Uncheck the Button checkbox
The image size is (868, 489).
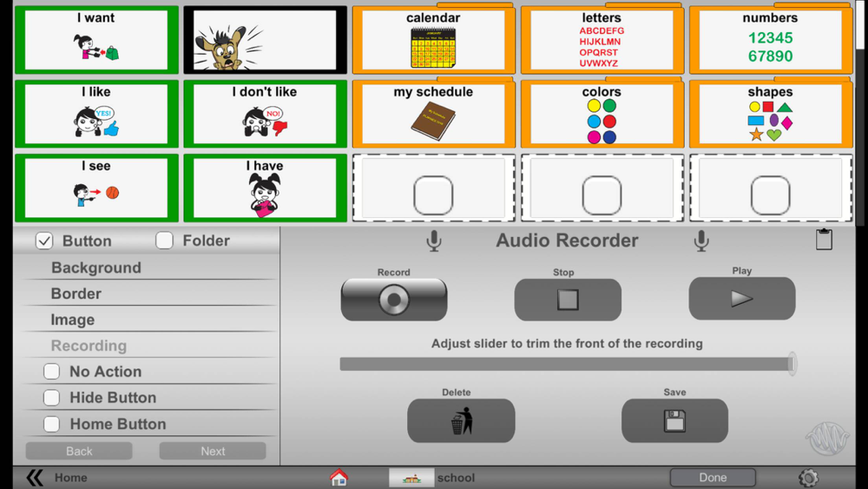[x=44, y=241]
